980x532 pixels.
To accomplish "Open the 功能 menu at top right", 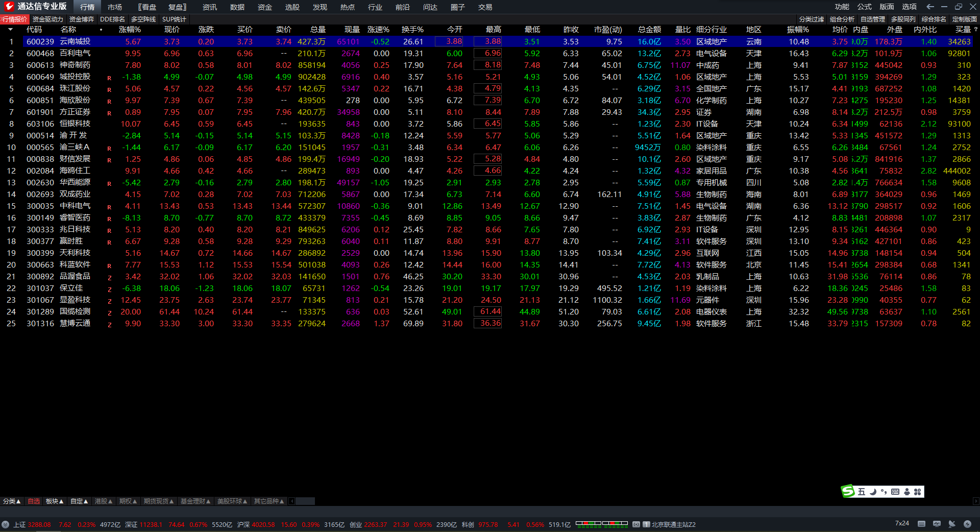I will 842,7.
